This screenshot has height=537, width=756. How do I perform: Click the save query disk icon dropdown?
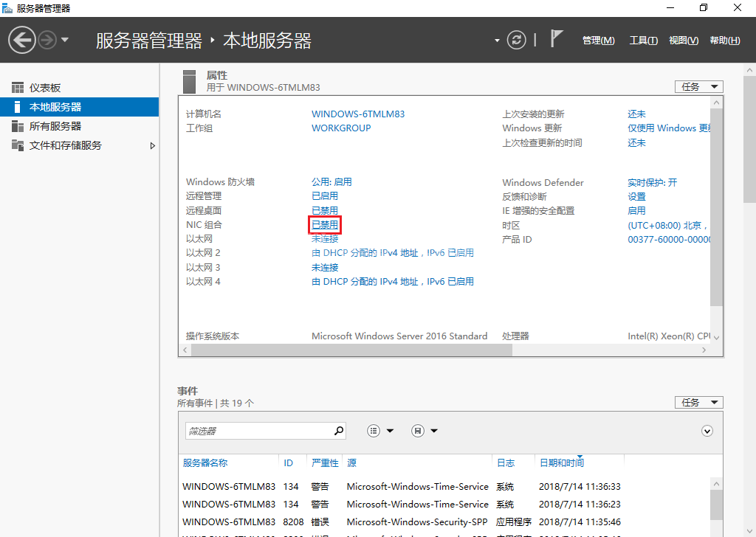(425, 431)
